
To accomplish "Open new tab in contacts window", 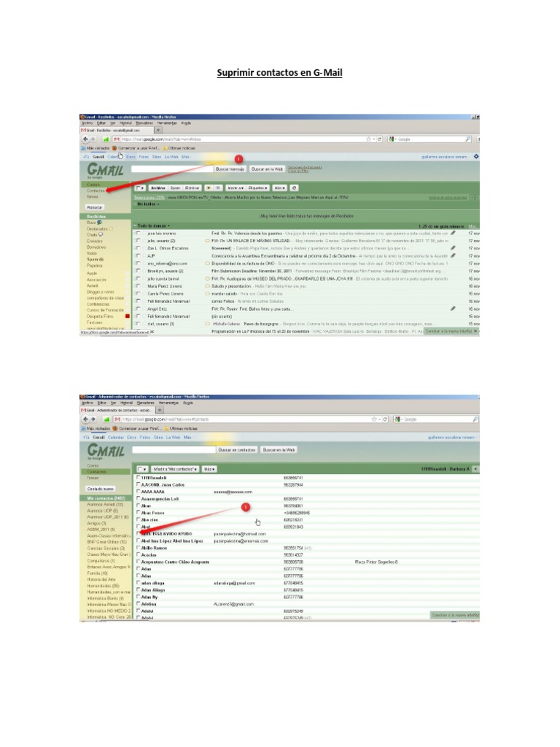I will pos(160,410).
